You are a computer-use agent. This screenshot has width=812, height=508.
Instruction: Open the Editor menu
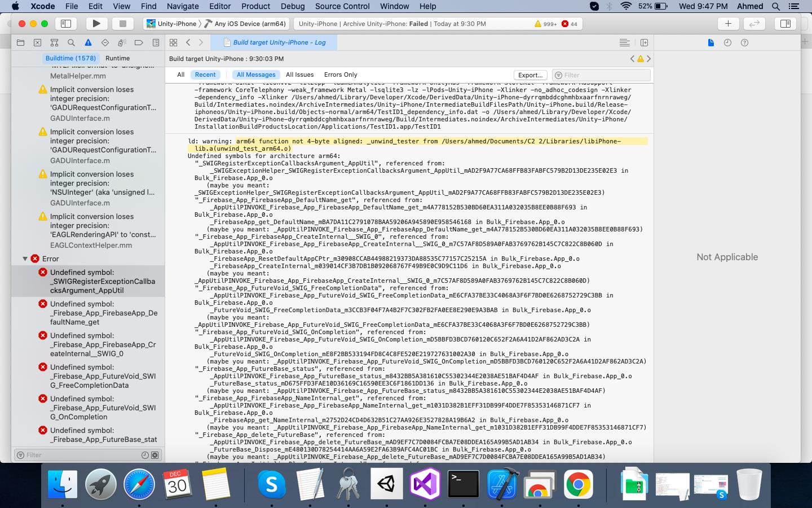coord(220,6)
